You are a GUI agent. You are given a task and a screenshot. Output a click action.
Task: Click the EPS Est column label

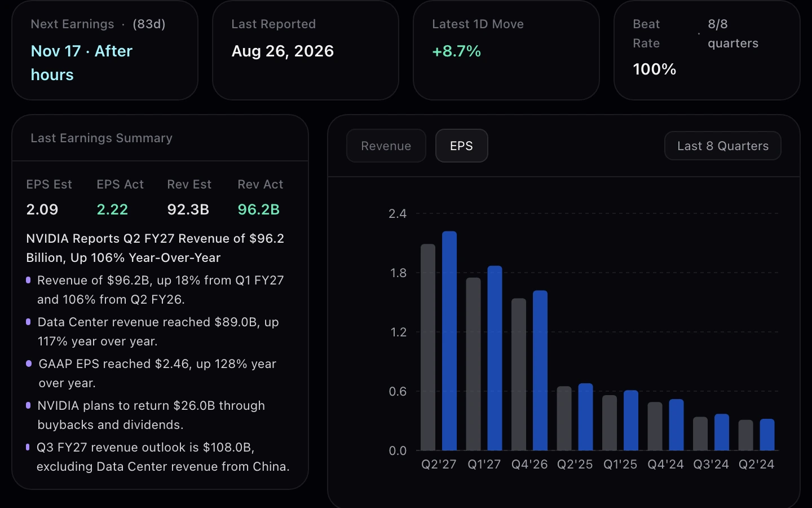49,184
